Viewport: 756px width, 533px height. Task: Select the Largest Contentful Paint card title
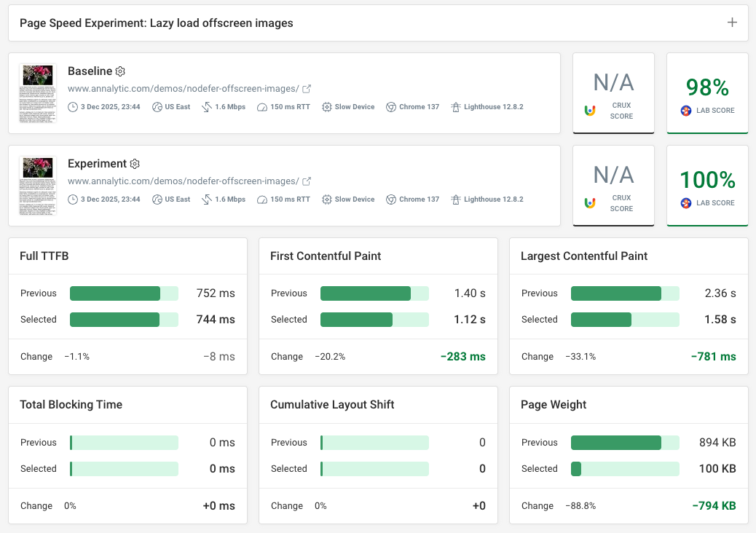click(x=584, y=256)
